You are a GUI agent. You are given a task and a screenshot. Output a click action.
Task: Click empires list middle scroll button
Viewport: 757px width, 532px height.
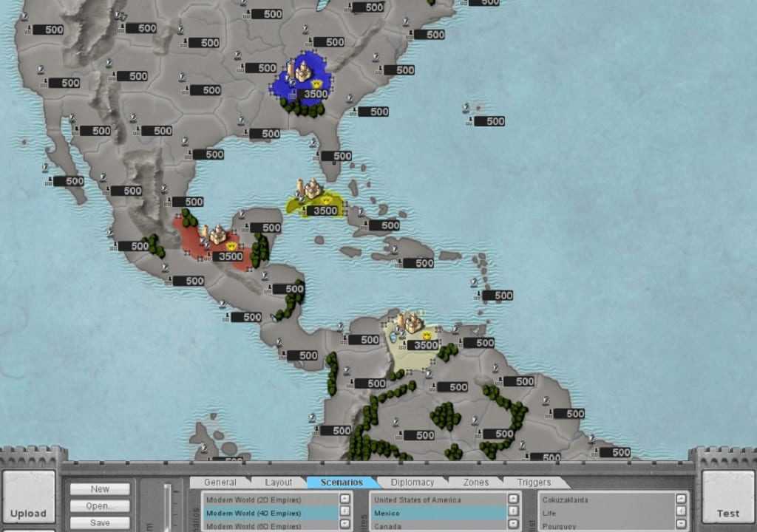513,511
